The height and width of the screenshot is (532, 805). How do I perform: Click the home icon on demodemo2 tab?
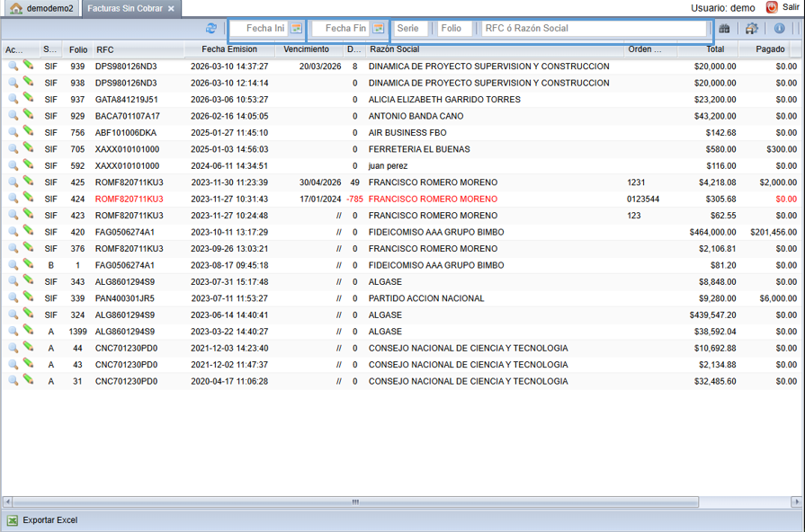(16, 8)
